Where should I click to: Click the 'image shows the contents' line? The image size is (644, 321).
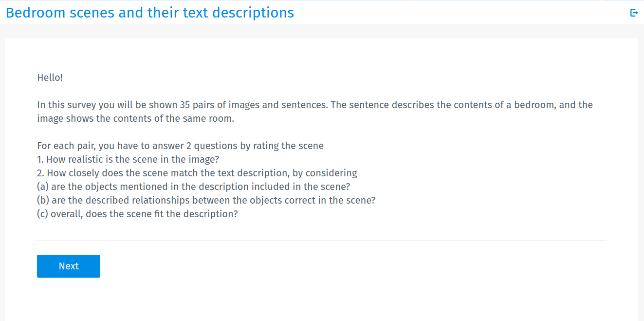[136, 118]
